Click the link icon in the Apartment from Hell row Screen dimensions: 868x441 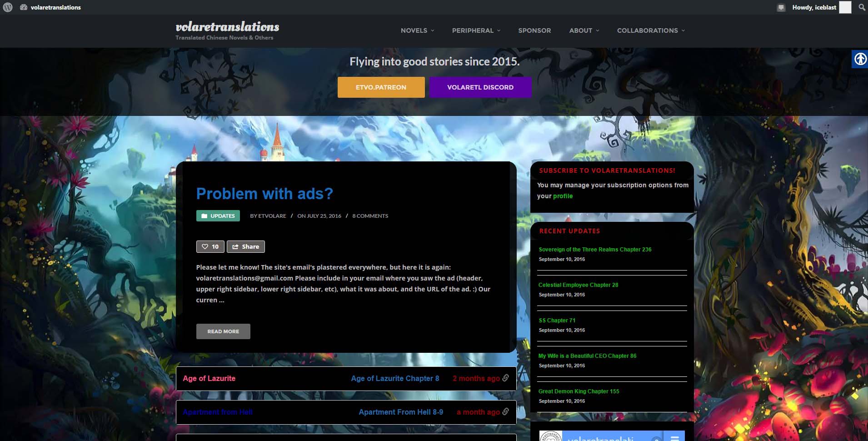pyautogui.click(x=505, y=411)
